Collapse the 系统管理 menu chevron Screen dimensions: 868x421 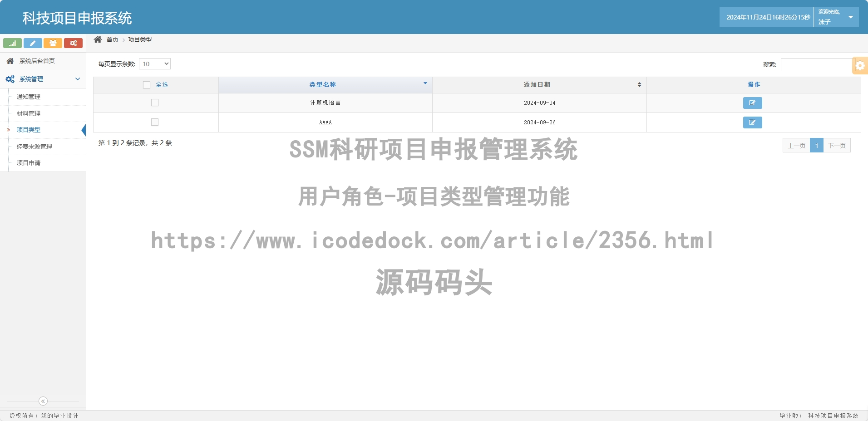coord(78,79)
